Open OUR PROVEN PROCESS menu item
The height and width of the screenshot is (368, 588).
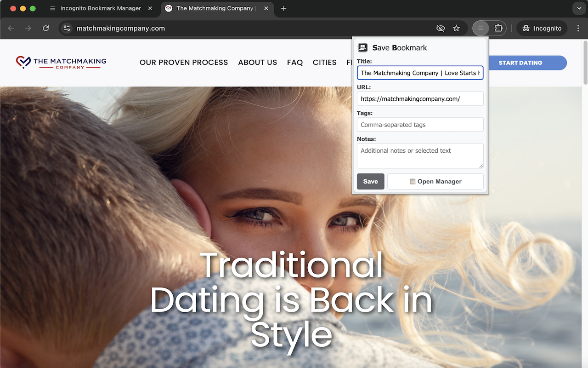click(x=184, y=63)
